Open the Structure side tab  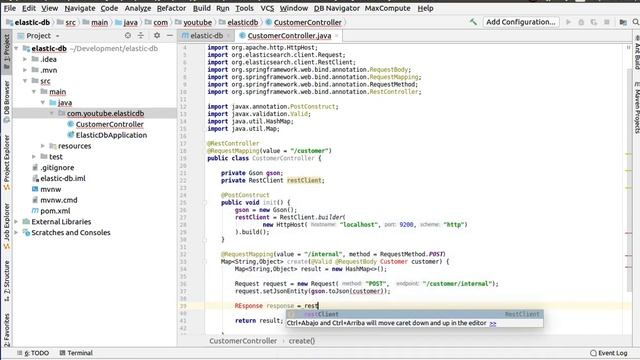point(6,281)
